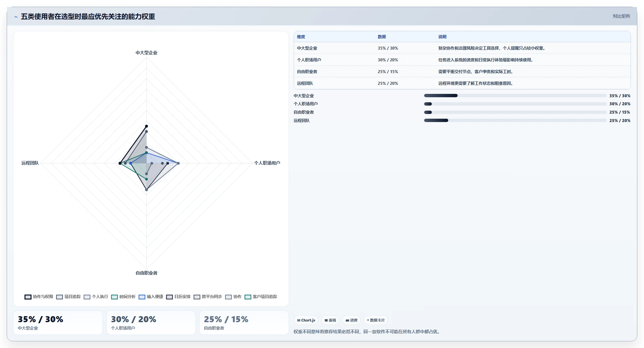Click the 25% / 20% table cell
This screenshot has width=644, height=348.
pos(388,83)
